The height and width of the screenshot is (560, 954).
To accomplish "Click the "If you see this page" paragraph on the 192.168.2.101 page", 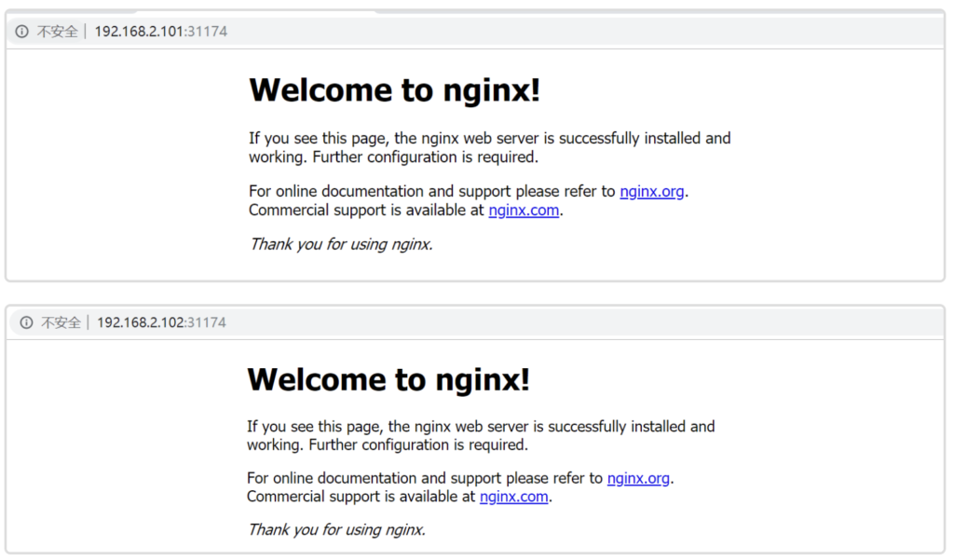I will tap(490, 148).
